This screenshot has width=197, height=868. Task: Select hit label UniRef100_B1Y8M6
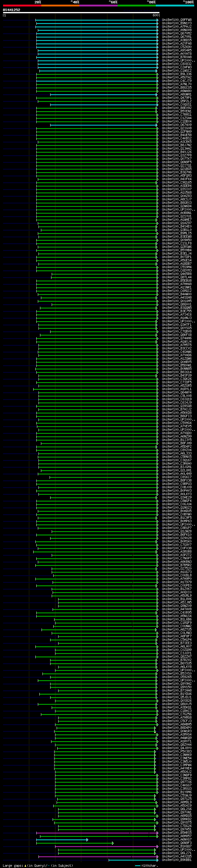click(177, 792)
